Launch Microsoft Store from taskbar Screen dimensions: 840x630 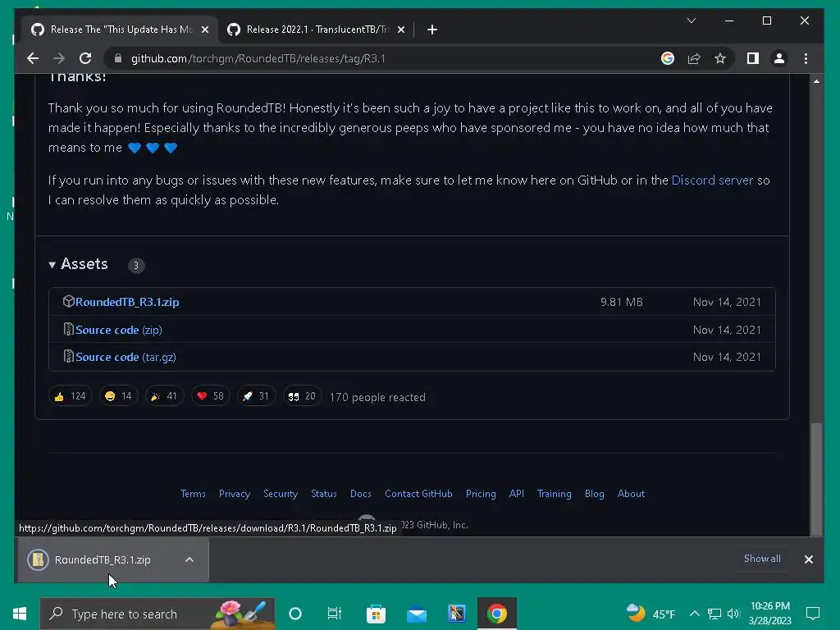(x=376, y=614)
